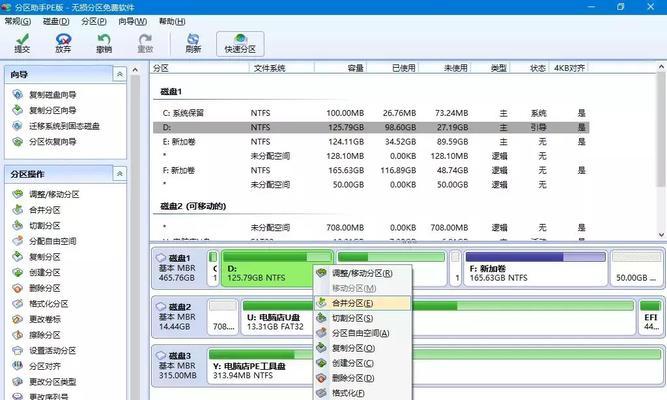Click the 重做 (redo) toolbar icon

pos(145,43)
